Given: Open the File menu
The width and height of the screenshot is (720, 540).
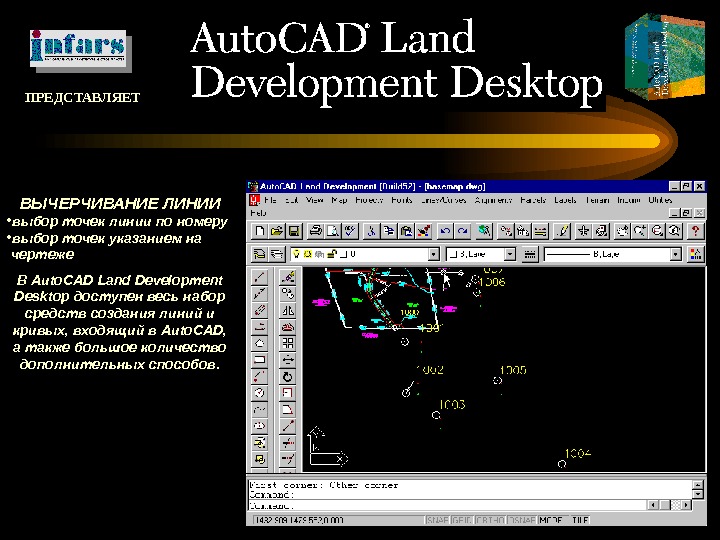Looking at the screenshot, I should point(270,200).
